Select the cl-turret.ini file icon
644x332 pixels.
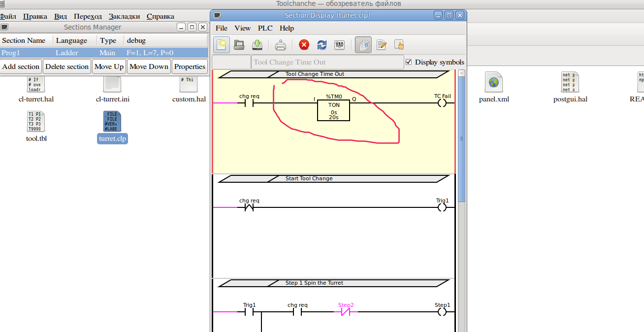coord(112,84)
